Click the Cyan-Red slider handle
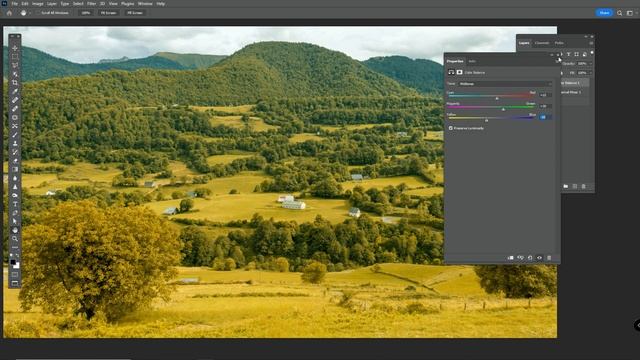This screenshot has width=640, height=360. (497, 98)
